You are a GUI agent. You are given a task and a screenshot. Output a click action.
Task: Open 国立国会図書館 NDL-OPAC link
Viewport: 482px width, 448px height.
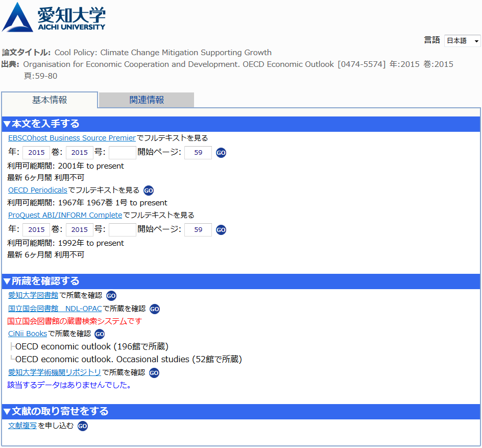click(x=55, y=309)
